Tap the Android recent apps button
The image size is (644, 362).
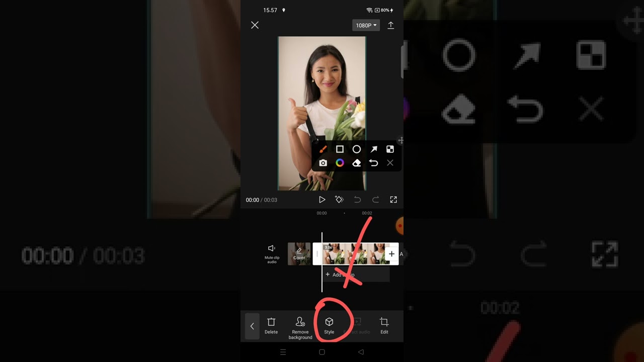(283, 352)
